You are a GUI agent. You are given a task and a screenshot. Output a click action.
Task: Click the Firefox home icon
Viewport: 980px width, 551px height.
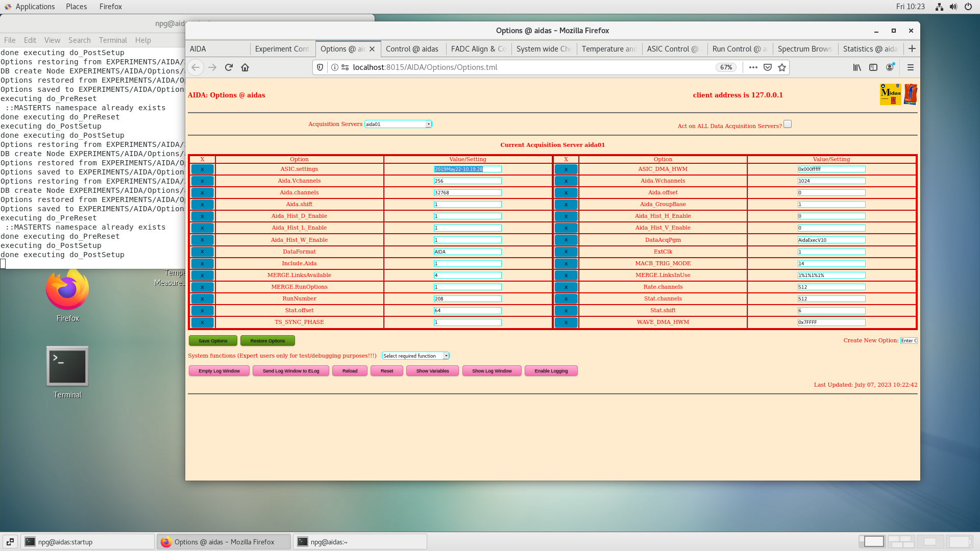245,67
